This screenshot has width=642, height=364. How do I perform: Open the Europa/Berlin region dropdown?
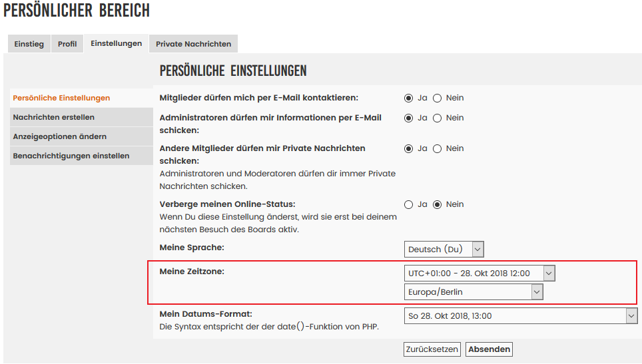click(x=474, y=291)
